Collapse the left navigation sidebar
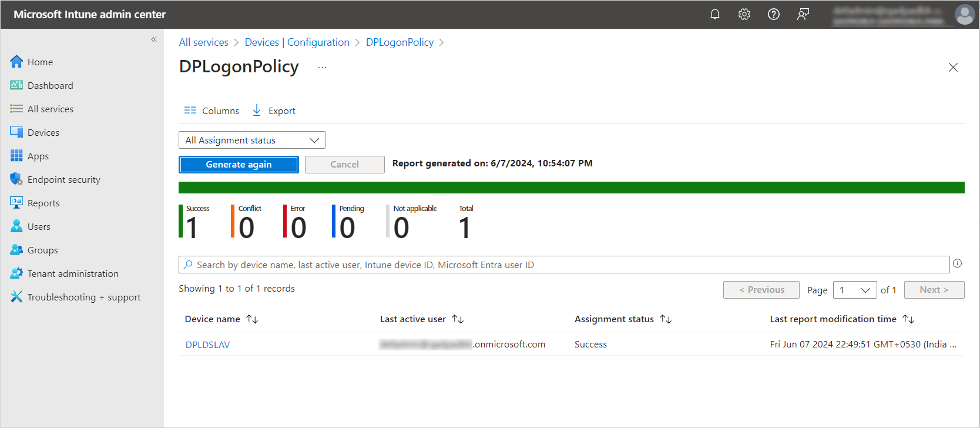This screenshot has width=980, height=428. 154,39
